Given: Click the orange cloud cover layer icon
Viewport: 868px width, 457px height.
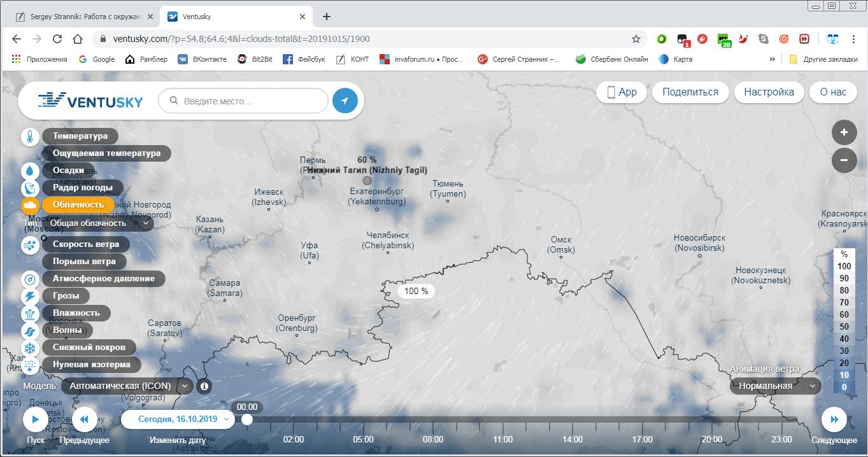Looking at the screenshot, I should [30, 205].
